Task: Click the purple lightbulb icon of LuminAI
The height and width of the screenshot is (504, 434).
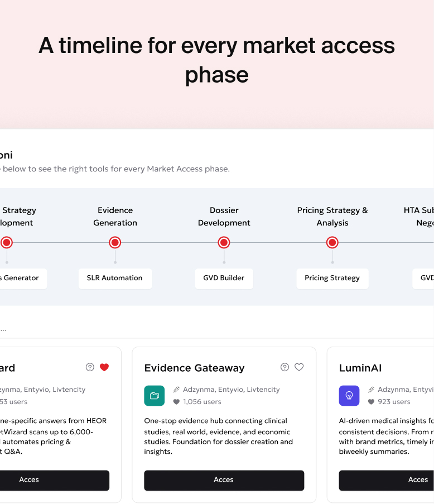Action: [x=349, y=396]
